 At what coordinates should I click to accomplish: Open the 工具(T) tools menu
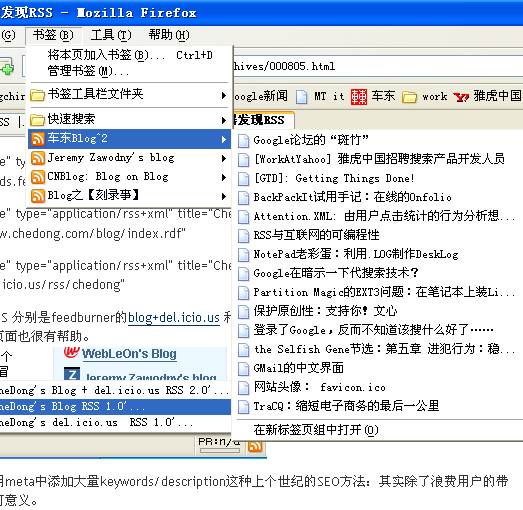pos(111,35)
